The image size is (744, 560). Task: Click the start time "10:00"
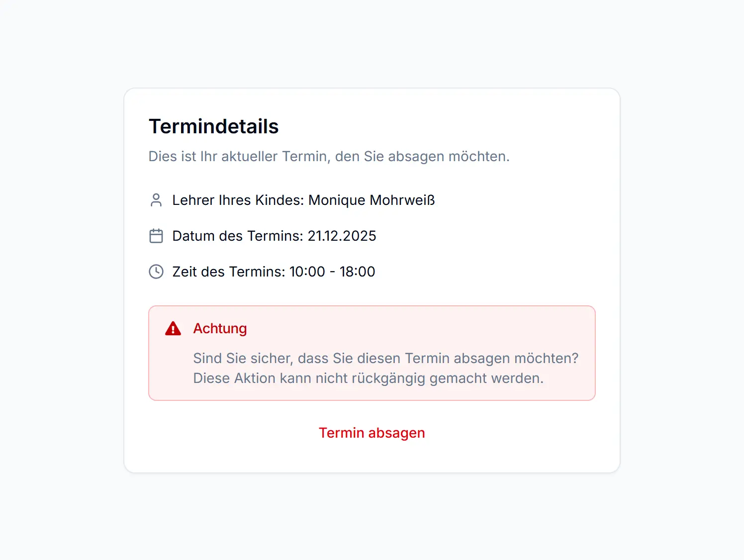point(307,272)
